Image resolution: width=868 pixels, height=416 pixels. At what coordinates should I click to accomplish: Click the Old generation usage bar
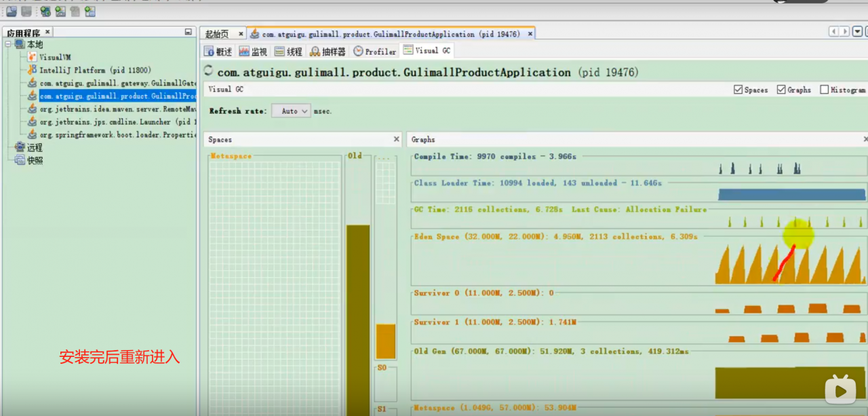point(358,319)
